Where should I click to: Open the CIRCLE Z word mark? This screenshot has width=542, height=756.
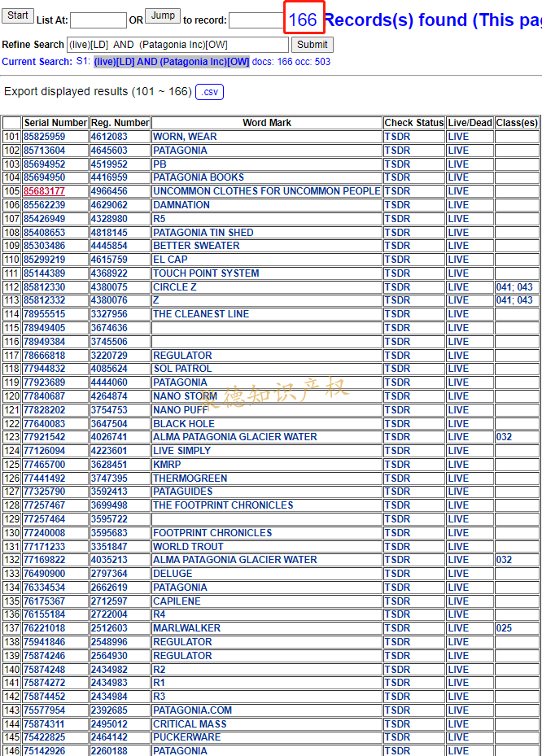174,287
